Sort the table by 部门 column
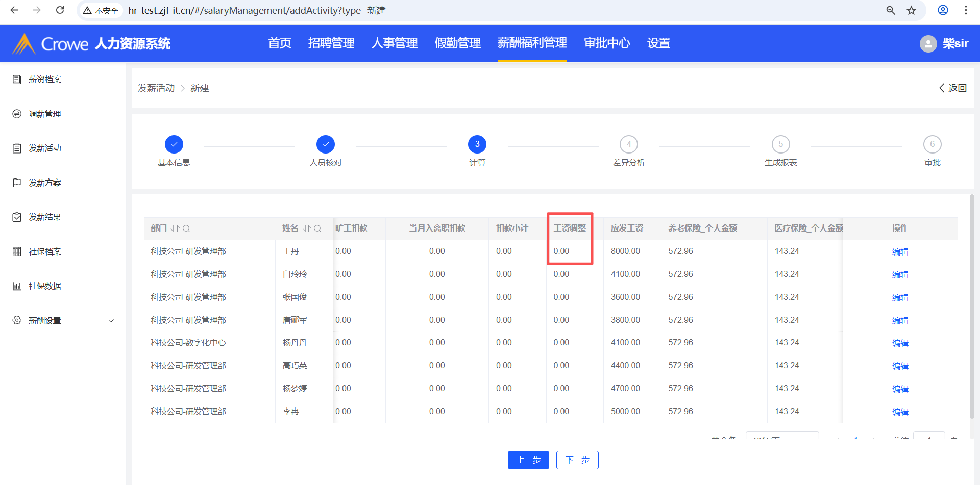This screenshot has width=980, height=485. tap(175, 228)
